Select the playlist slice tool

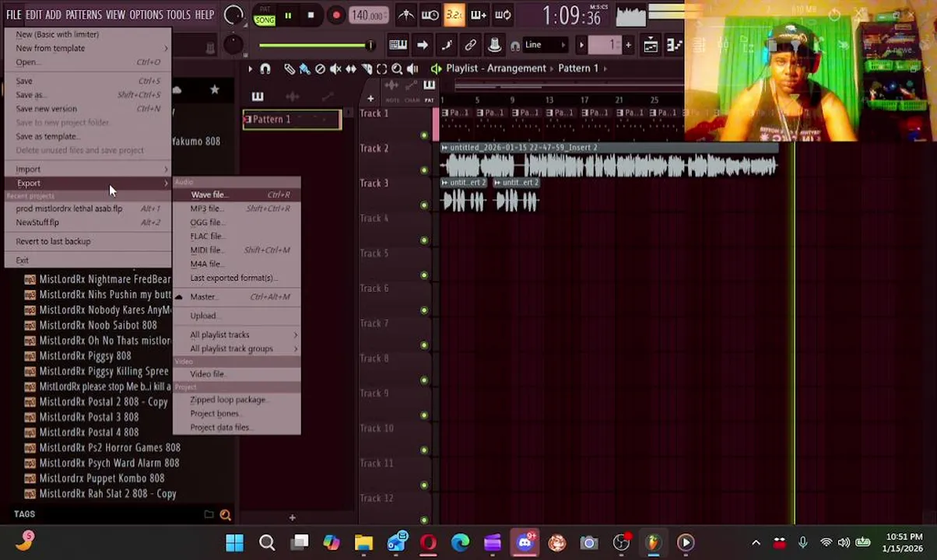[367, 68]
